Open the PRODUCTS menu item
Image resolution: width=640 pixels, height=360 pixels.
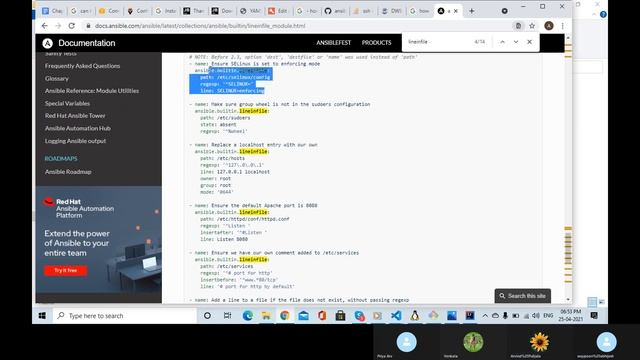pyautogui.click(x=376, y=42)
